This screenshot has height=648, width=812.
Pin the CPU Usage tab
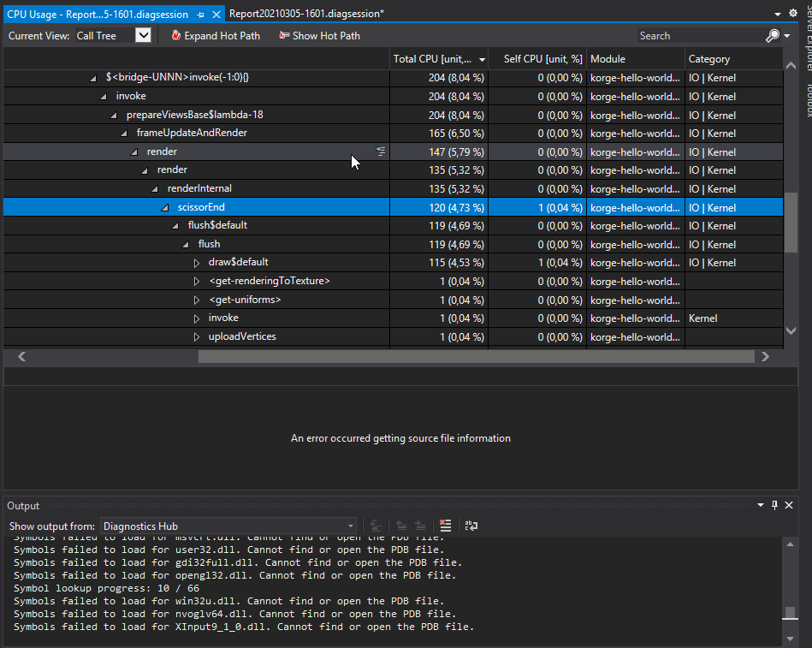pos(200,15)
